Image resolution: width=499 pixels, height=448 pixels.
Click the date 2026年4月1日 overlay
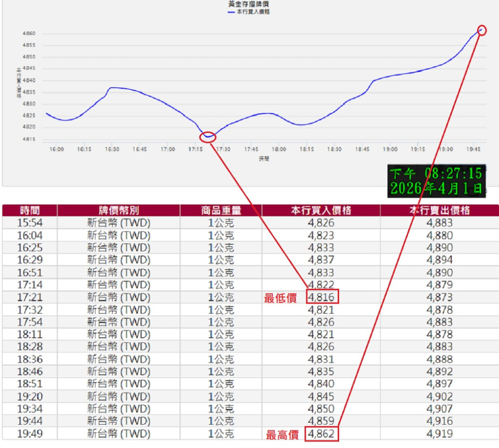tap(436, 189)
